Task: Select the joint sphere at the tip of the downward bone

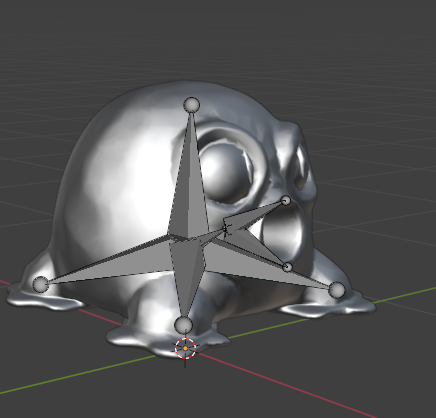Action: click(x=184, y=325)
